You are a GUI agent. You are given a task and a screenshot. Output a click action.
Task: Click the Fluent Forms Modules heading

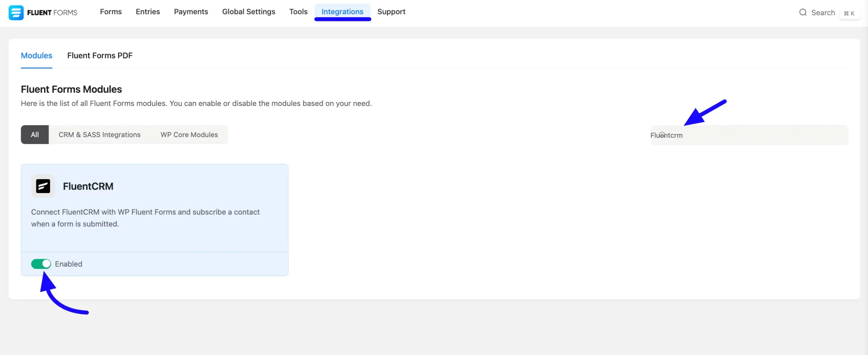[x=71, y=89]
